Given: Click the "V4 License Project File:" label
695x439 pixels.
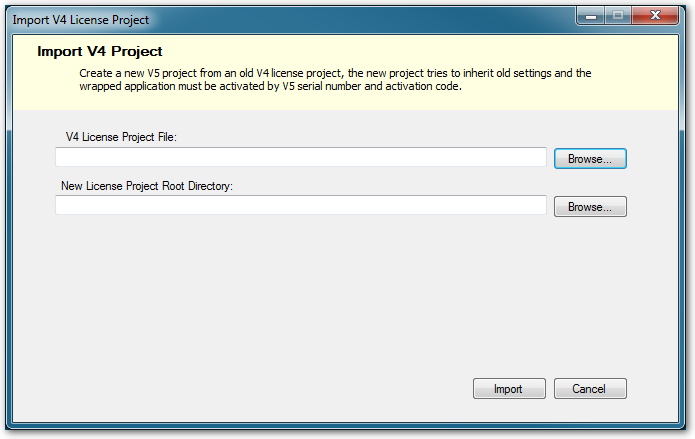Looking at the screenshot, I should pyautogui.click(x=121, y=137).
